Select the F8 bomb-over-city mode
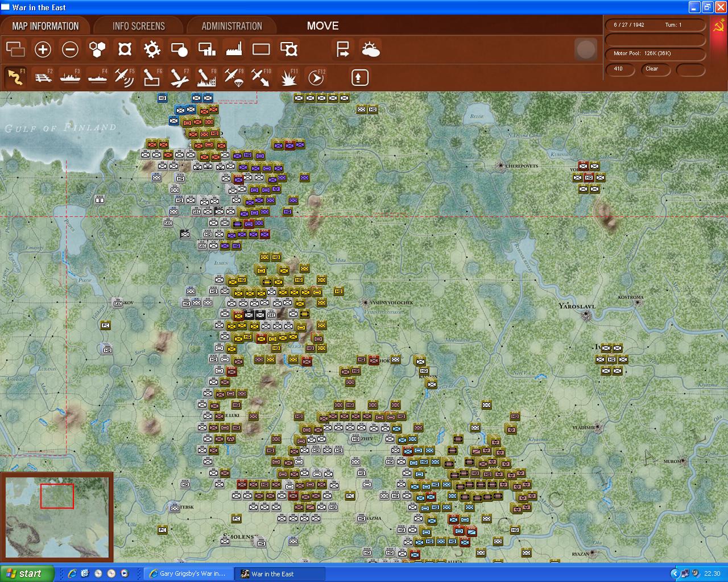 point(206,77)
